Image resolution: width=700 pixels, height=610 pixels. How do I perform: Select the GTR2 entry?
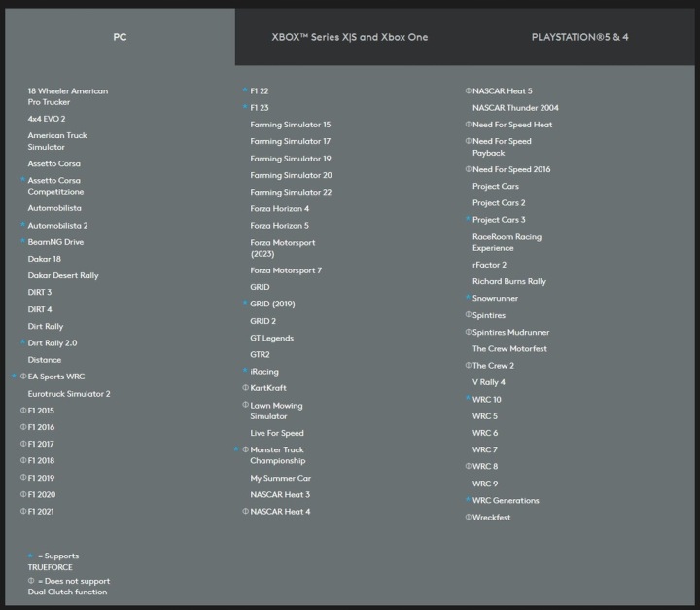point(260,354)
